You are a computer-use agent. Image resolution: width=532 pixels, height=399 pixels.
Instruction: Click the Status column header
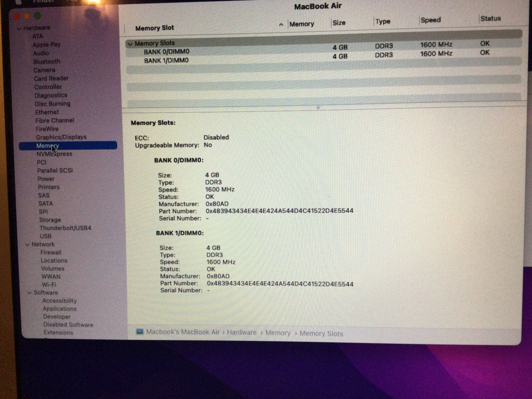(x=490, y=19)
